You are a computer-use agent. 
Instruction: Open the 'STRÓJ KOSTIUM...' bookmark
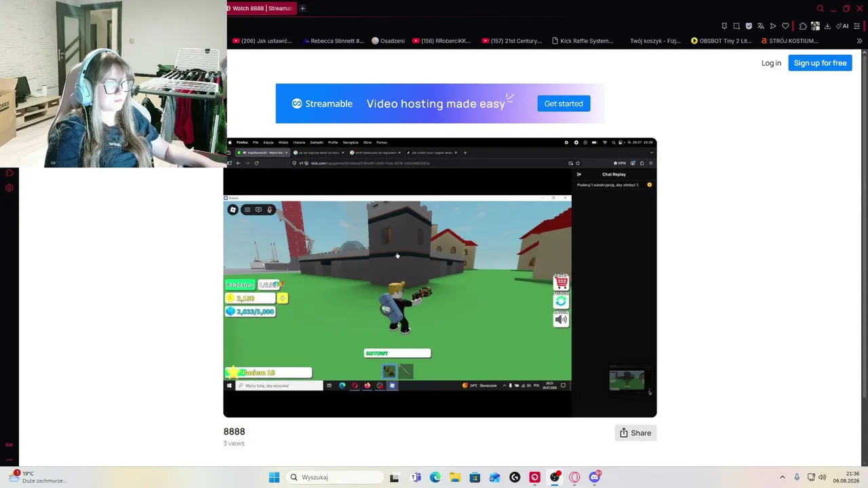click(x=790, y=41)
